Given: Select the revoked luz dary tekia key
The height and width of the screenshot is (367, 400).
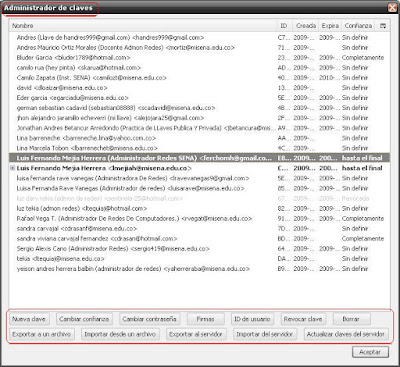Looking at the screenshot, I should click(199, 198).
